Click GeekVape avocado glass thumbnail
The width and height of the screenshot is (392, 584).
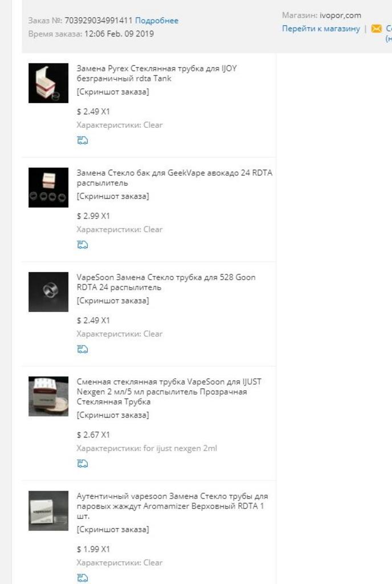(48, 187)
